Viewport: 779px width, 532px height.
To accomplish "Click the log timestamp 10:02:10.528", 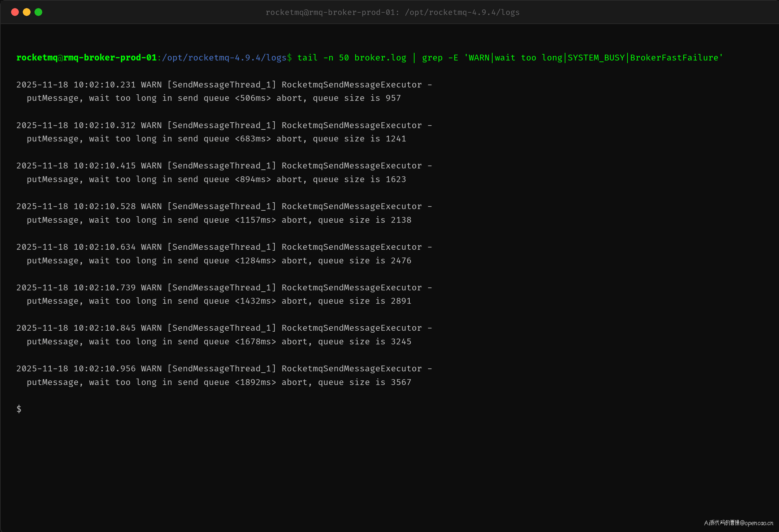I will [x=105, y=206].
